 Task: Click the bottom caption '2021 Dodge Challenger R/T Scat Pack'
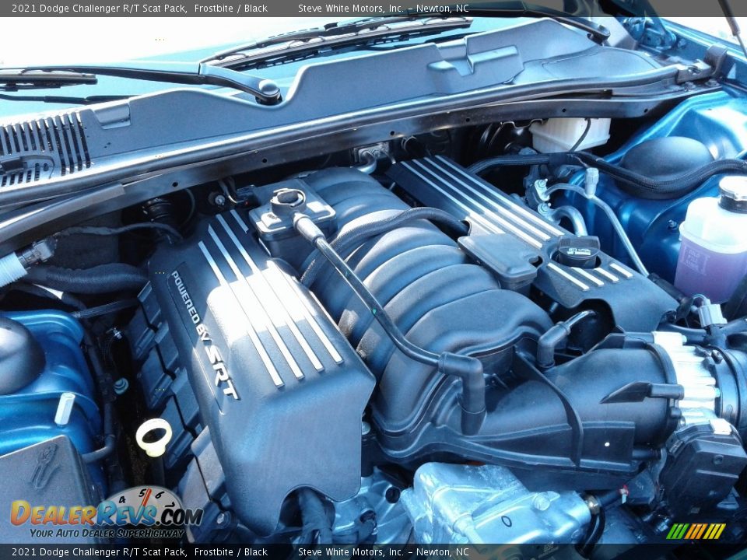coord(99,552)
